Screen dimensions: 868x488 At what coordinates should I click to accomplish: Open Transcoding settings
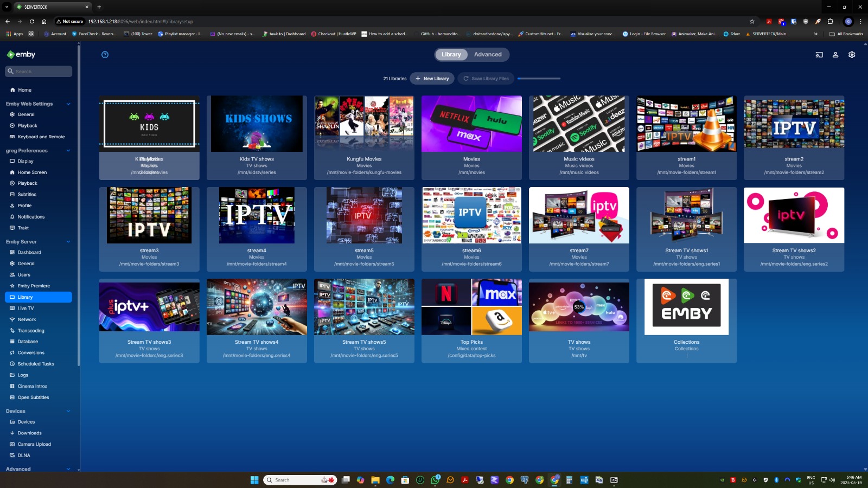click(39, 331)
